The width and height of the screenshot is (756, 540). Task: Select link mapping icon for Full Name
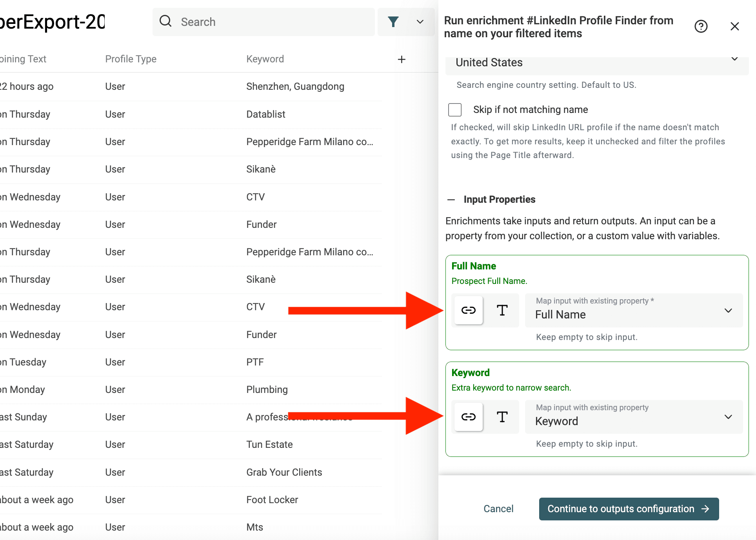click(x=469, y=310)
